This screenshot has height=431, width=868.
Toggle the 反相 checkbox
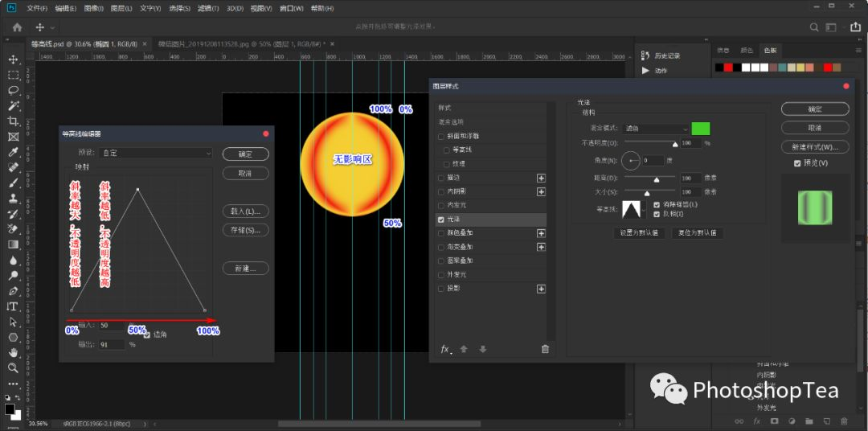[x=657, y=213]
